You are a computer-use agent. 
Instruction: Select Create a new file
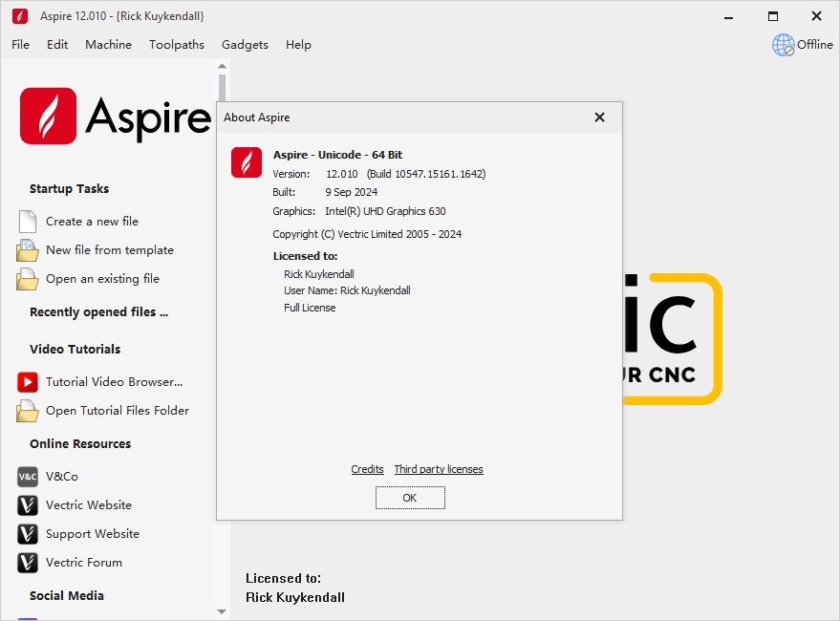(x=92, y=222)
